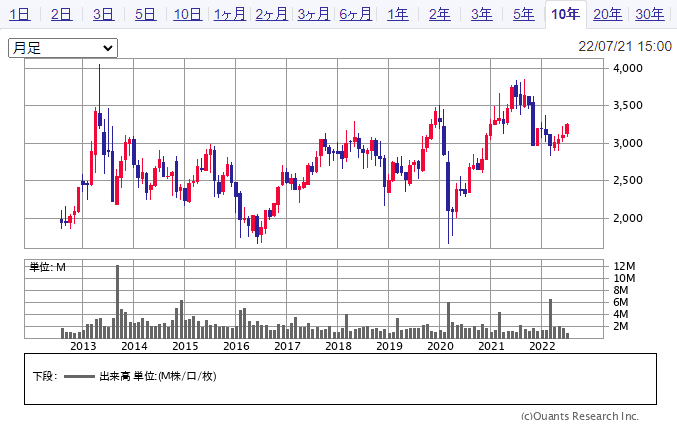Image resolution: width=677 pixels, height=426 pixels.
Task: Select the 5日 time range tab
Action: coord(145,14)
